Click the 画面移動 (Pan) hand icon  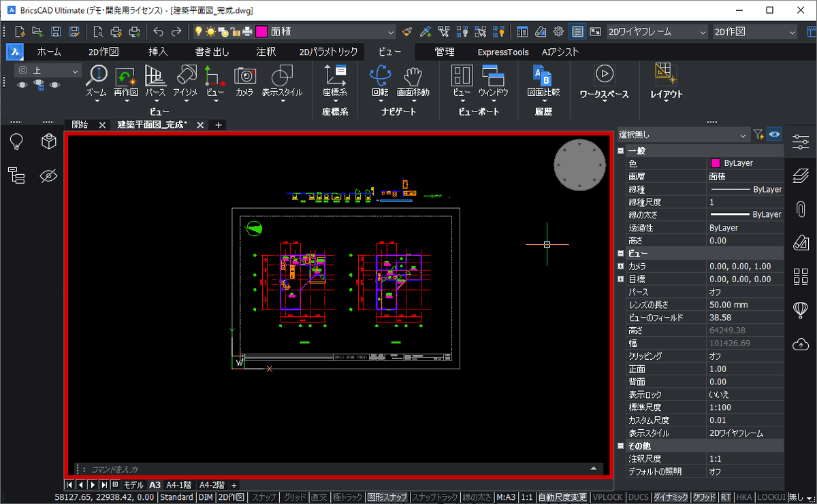[x=413, y=75]
